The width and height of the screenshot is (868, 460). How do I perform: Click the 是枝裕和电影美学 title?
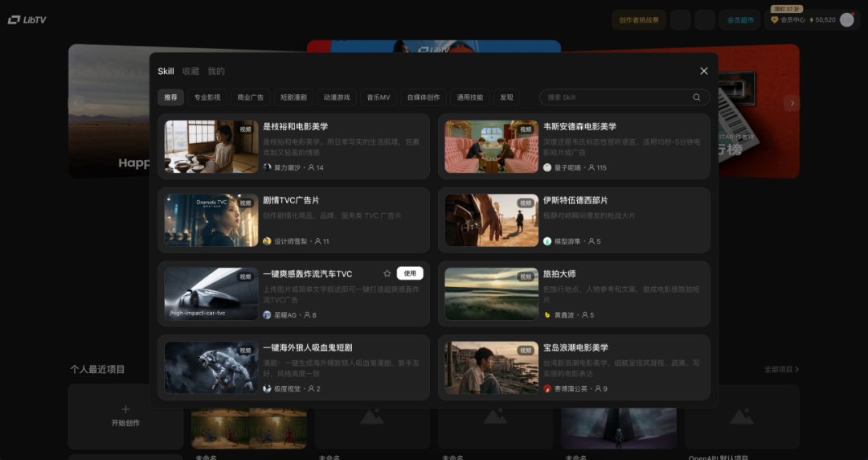click(x=296, y=126)
